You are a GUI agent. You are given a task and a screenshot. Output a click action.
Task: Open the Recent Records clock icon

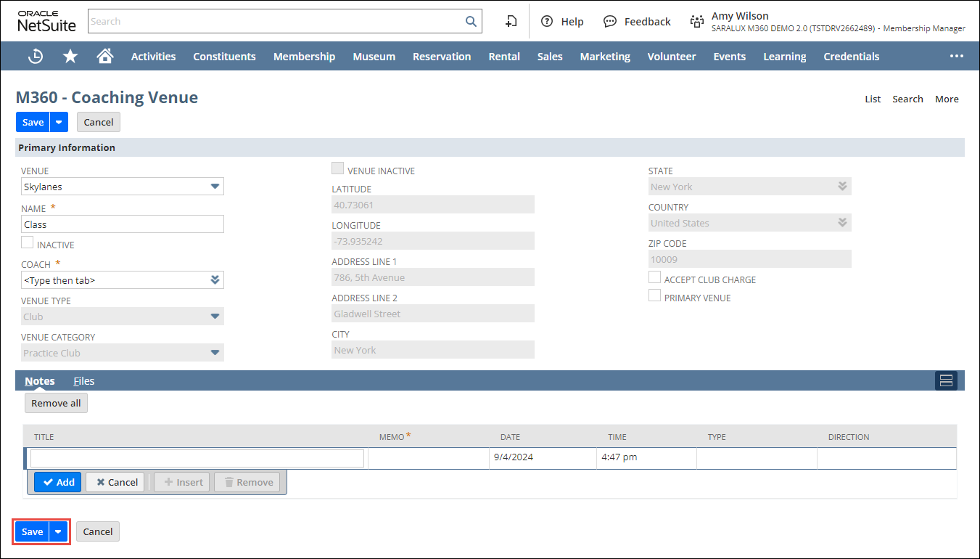click(36, 57)
